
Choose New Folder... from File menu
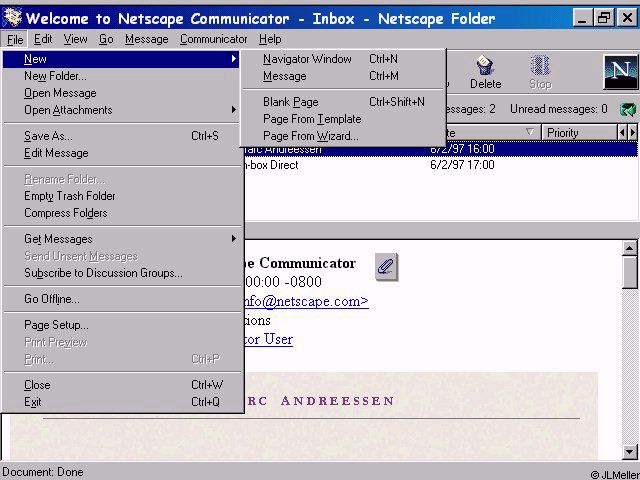[121, 76]
